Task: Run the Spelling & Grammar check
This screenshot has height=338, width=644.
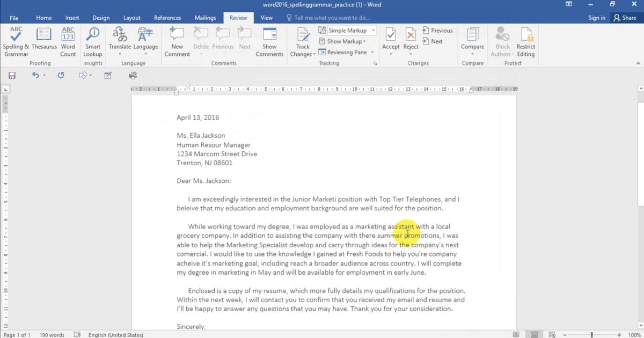Action: (16, 41)
